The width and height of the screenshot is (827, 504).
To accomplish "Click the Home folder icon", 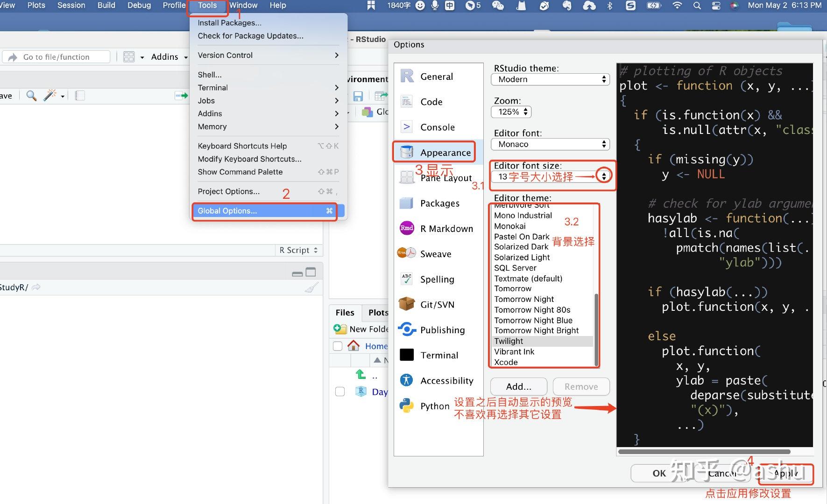I will pyautogui.click(x=353, y=346).
